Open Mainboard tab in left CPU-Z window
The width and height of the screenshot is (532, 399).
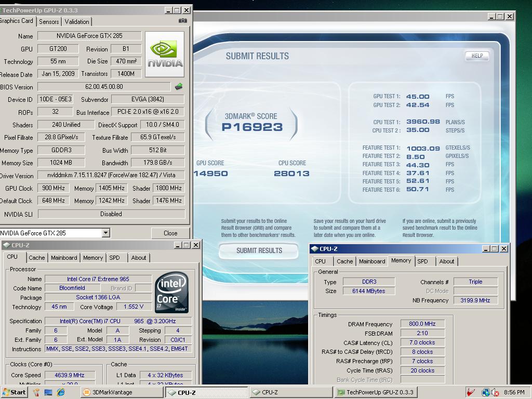click(64, 258)
